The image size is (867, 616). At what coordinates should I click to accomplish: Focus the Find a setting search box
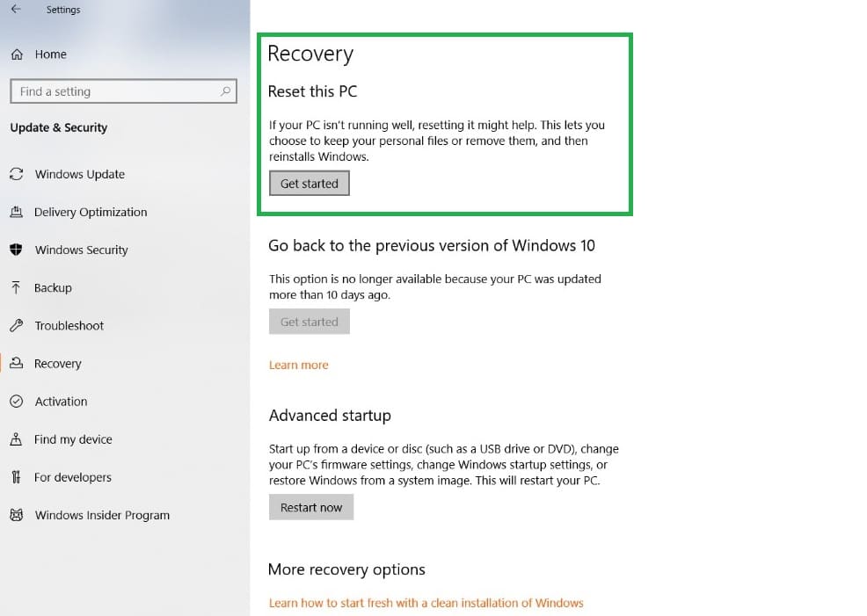[123, 91]
